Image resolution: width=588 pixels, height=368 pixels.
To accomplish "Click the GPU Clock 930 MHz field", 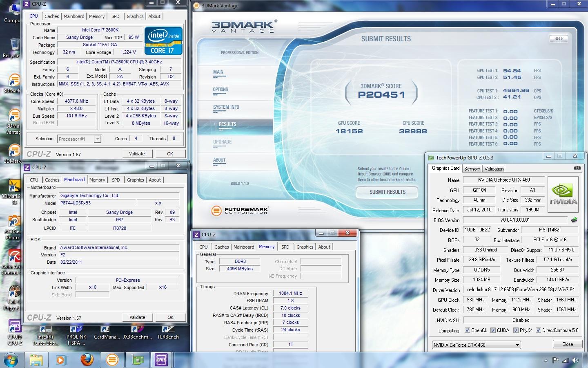I will tap(475, 300).
